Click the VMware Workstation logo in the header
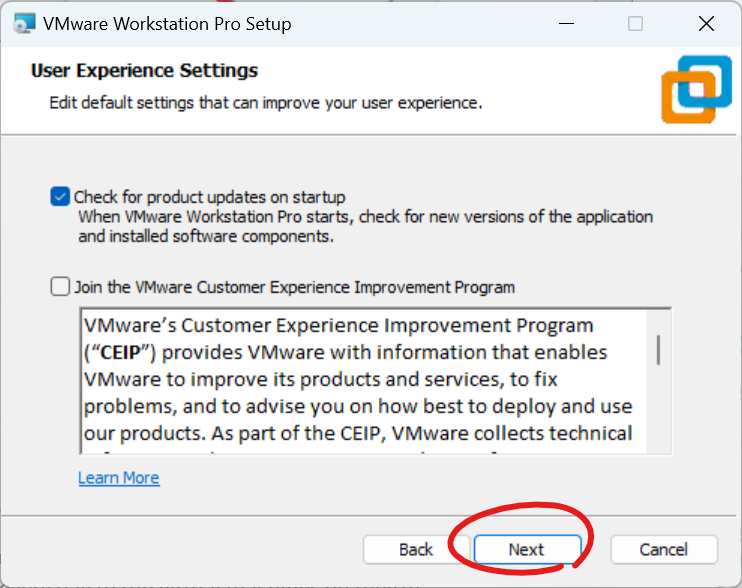Viewport: 742px width, 588px height. point(697,89)
